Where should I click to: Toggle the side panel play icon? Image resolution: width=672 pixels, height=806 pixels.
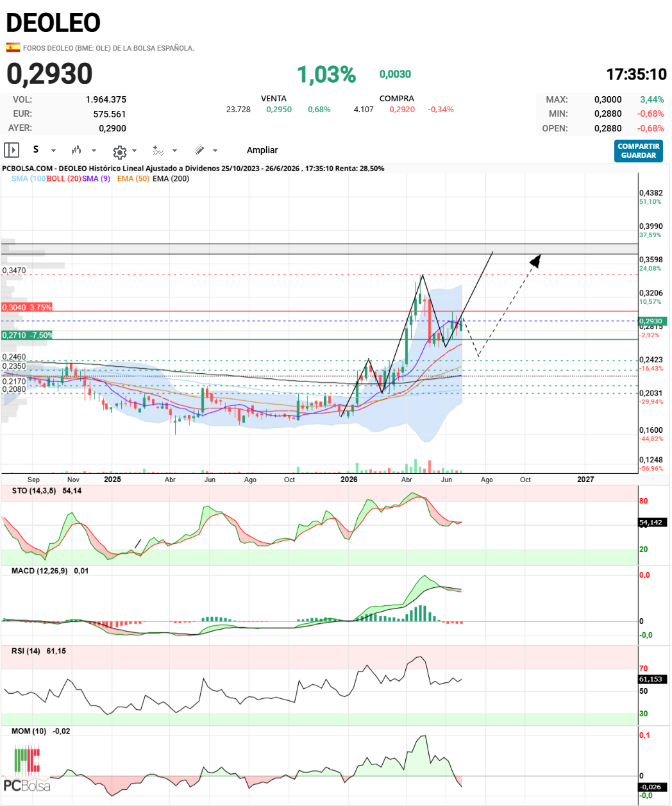tap(12, 150)
